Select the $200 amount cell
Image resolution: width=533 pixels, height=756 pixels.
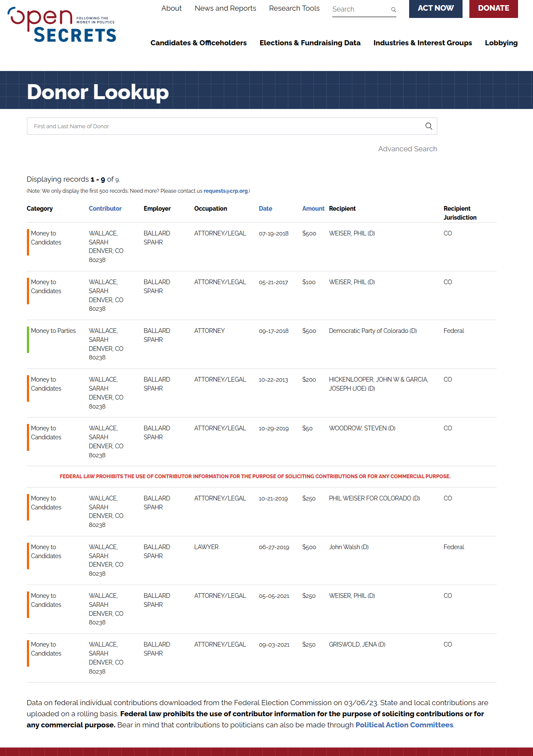click(309, 379)
